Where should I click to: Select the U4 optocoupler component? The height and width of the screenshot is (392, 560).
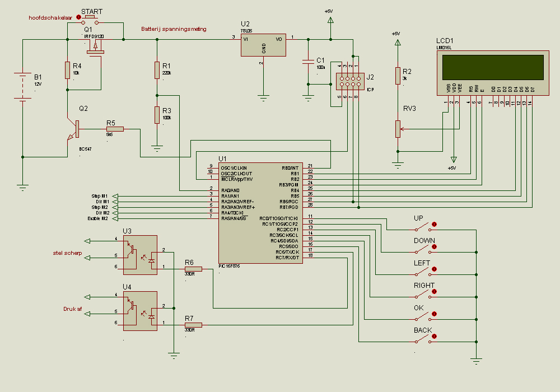140,311
